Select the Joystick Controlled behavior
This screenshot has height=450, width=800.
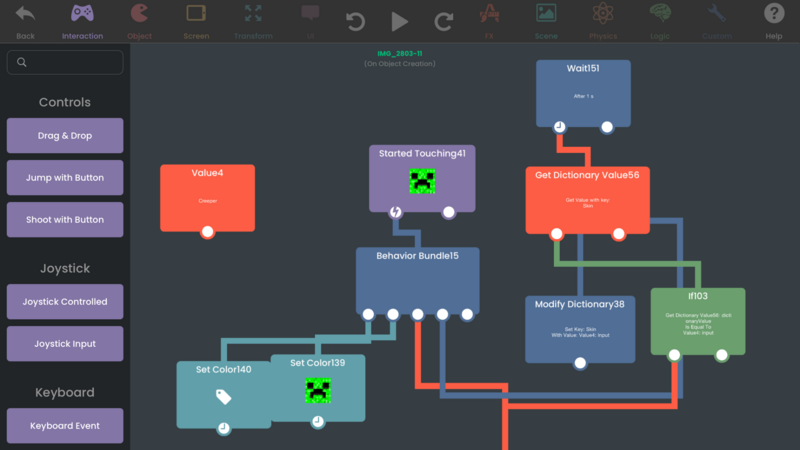[65, 302]
